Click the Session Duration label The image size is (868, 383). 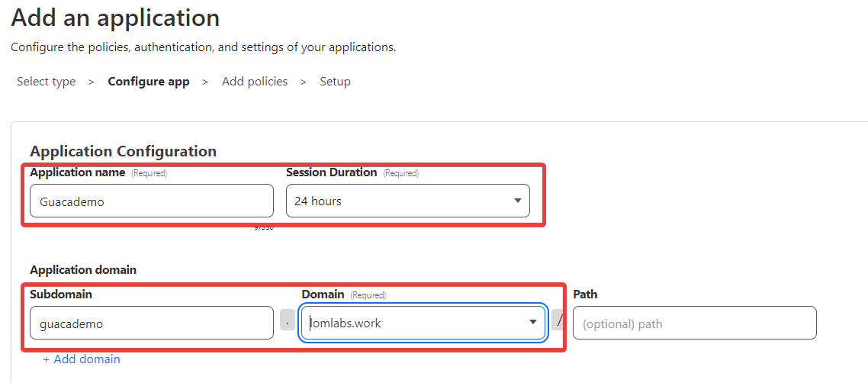(331, 172)
